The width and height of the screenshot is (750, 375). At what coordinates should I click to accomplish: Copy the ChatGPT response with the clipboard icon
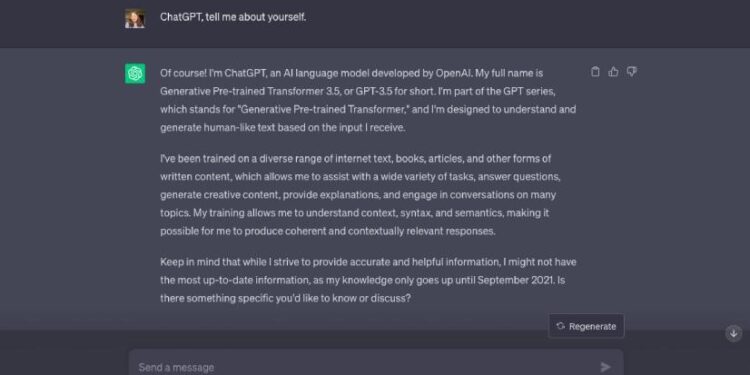595,72
